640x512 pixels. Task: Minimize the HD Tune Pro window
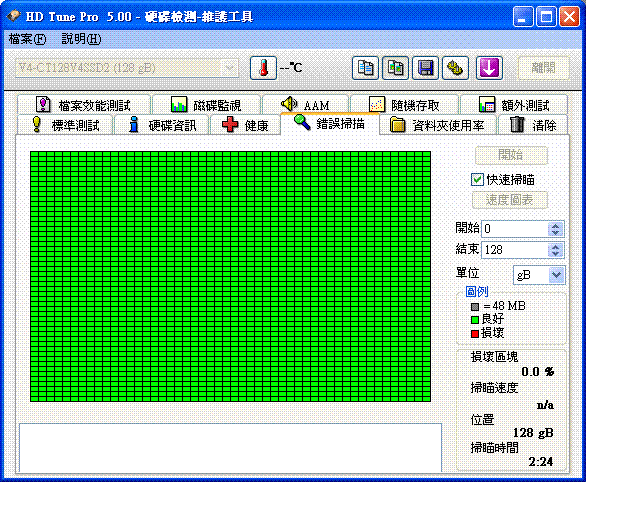pos(522,17)
